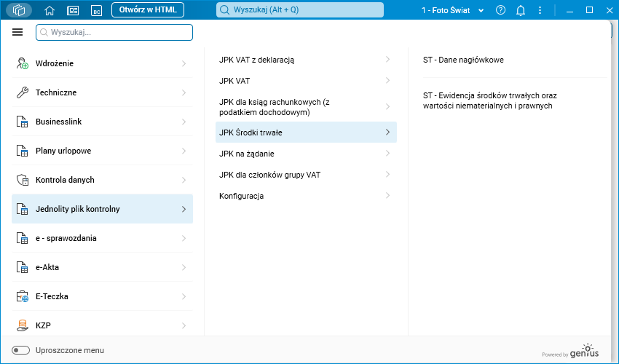Click the home icon in top bar
This screenshot has width=619, height=364.
tap(50, 10)
